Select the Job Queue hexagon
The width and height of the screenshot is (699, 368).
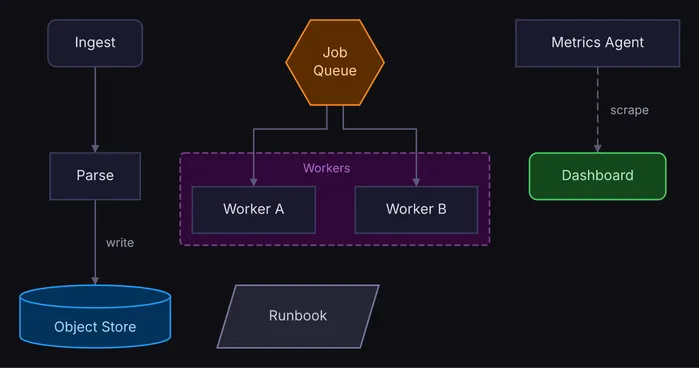coord(335,62)
